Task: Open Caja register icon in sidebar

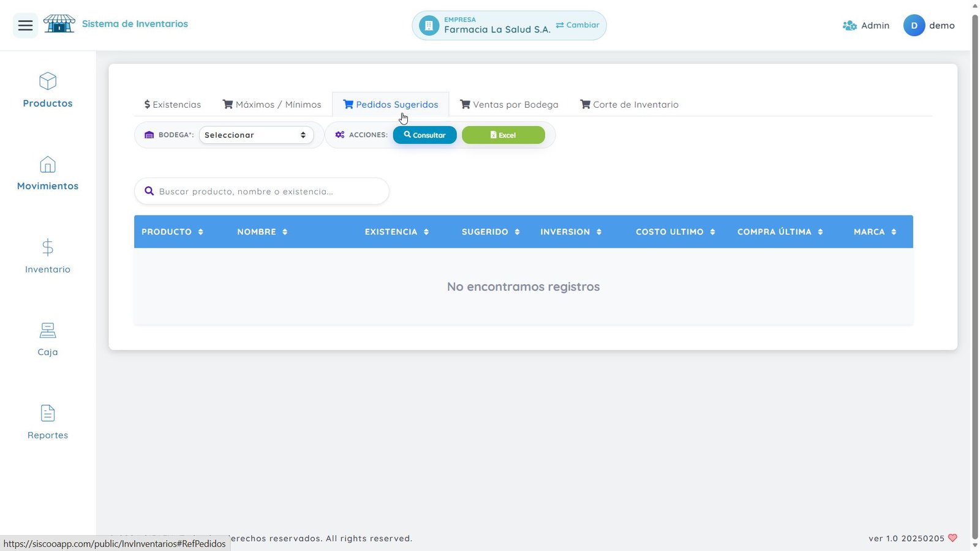Action: click(48, 331)
